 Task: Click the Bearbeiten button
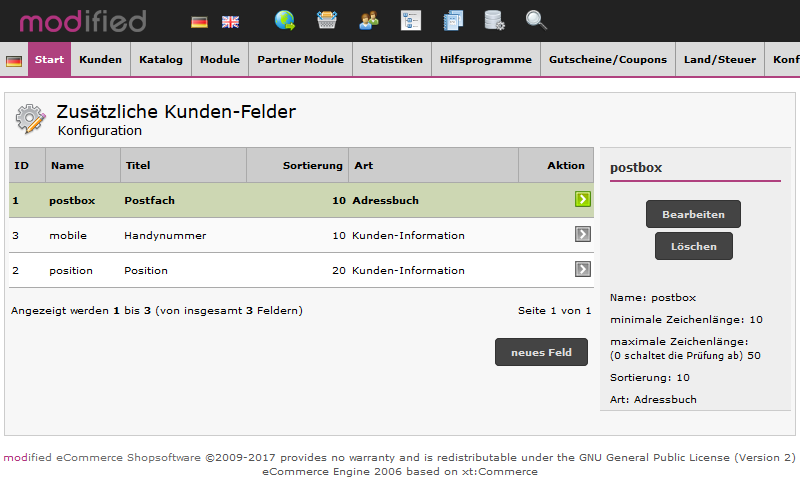tap(693, 214)
